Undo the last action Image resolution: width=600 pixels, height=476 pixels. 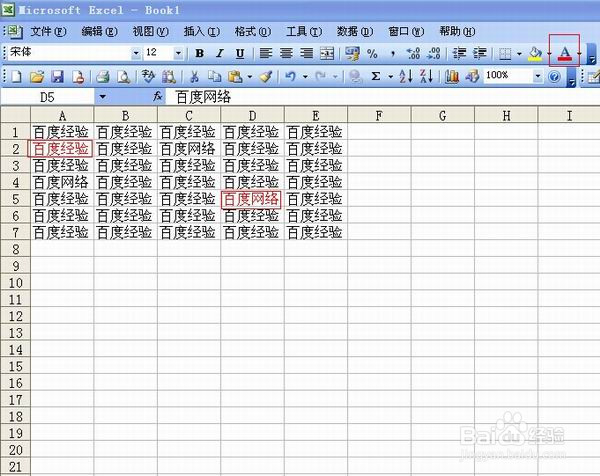290,77
